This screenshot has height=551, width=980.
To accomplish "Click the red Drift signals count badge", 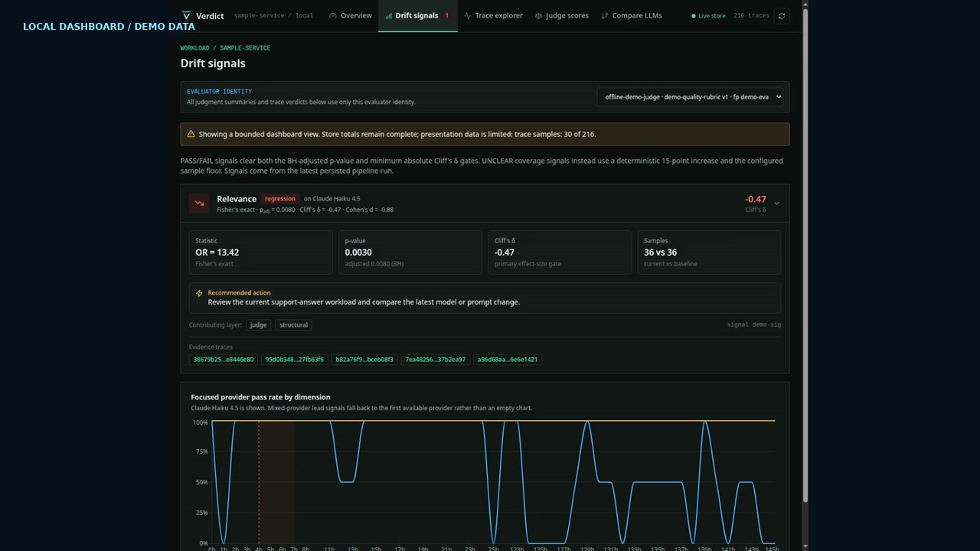I will 447,15.
